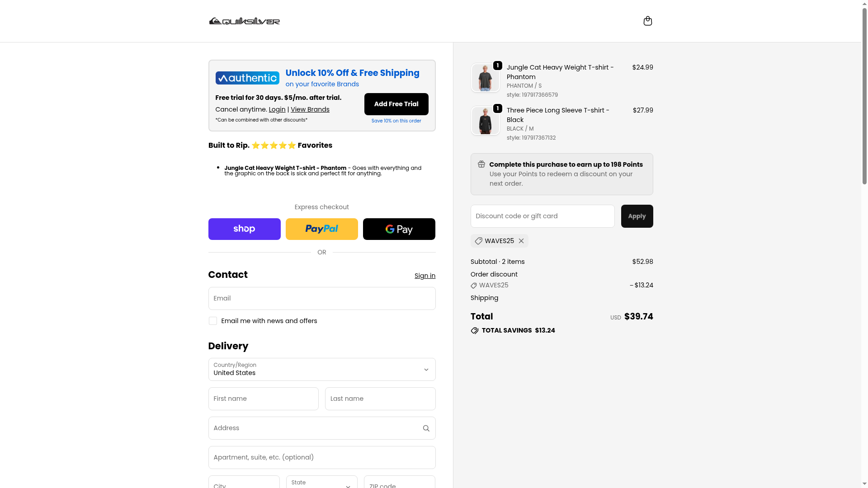This screenshot has width=868, height=488.
Task: Open the shopping bag cart icon
Action: click(647, 21)
